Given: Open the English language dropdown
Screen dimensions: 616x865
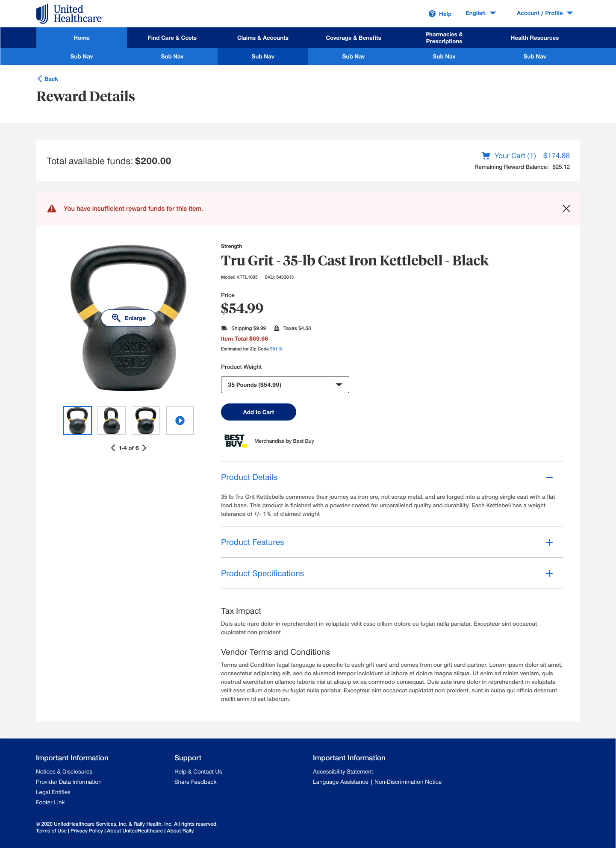Looking at the screenshot, I should pos(480,13).
